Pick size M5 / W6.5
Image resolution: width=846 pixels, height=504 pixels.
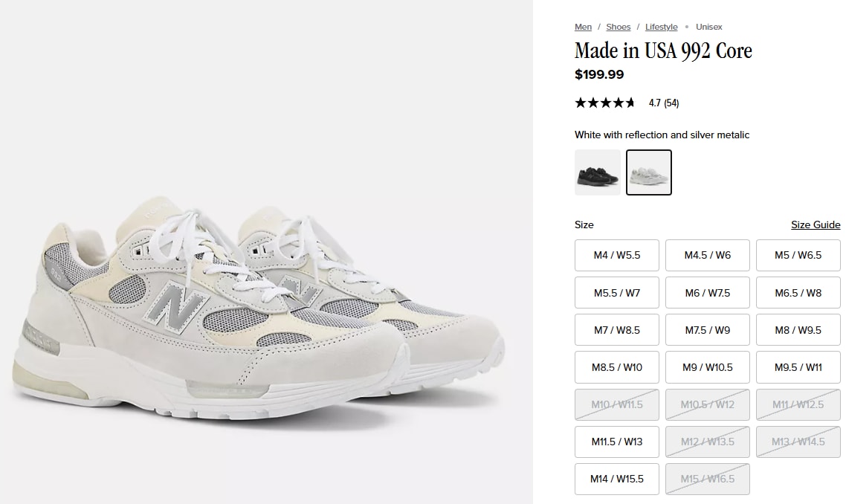click(798, 255)
